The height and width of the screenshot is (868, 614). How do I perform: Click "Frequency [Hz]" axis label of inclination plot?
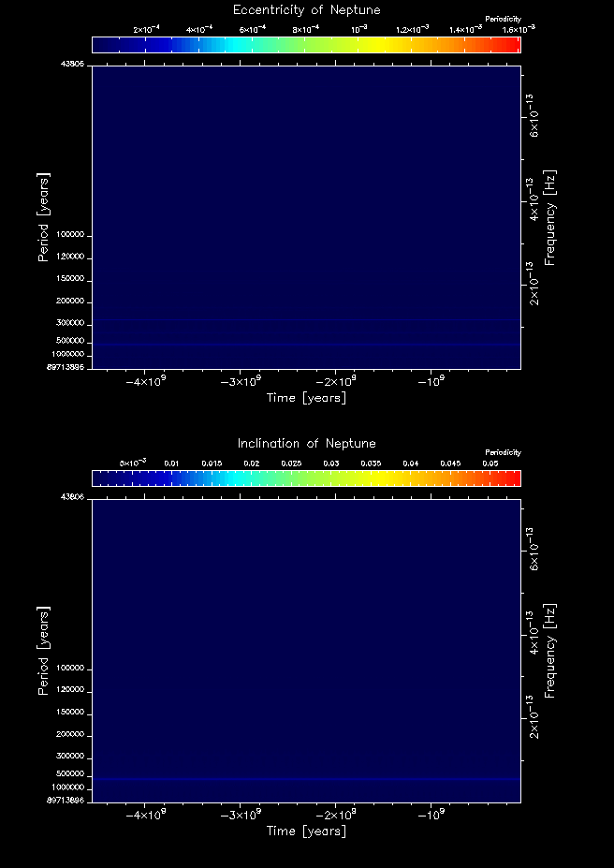tap(550, 651)
